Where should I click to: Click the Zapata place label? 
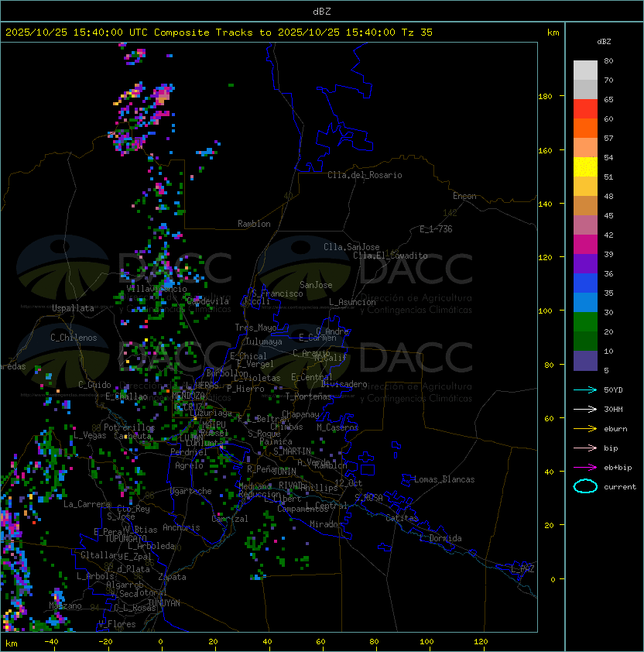(x=172, y=577)
